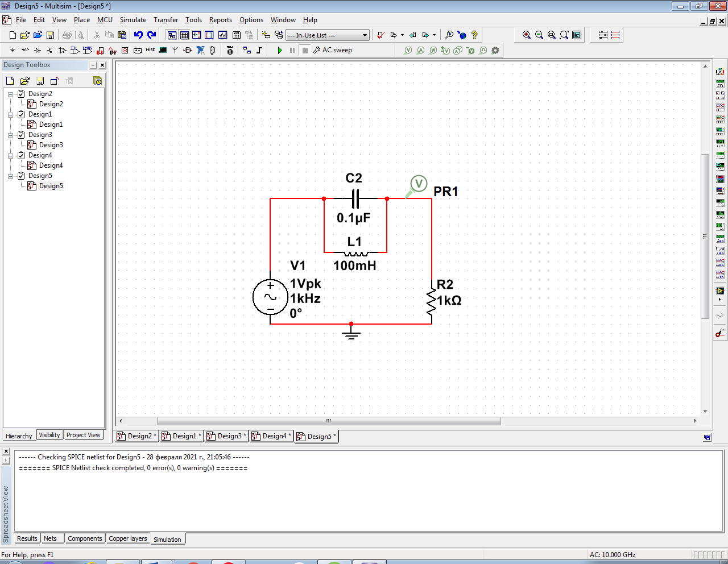The height and width of the screenshot is (564, 728).
Task: Click the current probe icon in probe toolbar
Action: tap(420, 50)
